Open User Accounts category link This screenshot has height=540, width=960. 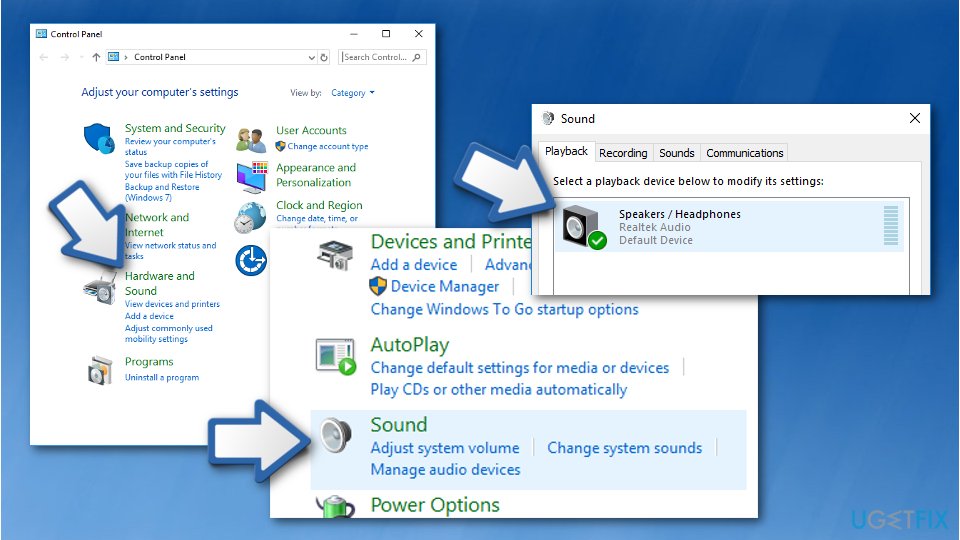311,130
